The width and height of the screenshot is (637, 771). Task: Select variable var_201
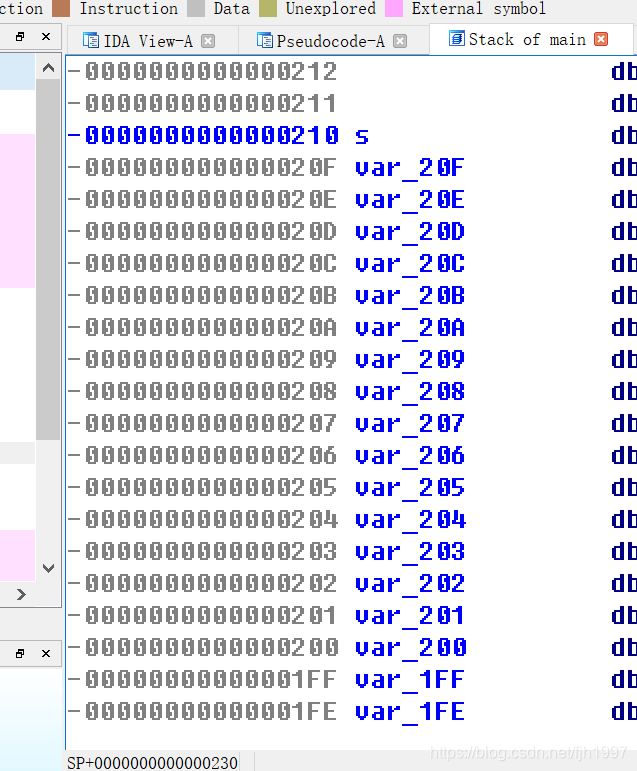coord(409,616)
